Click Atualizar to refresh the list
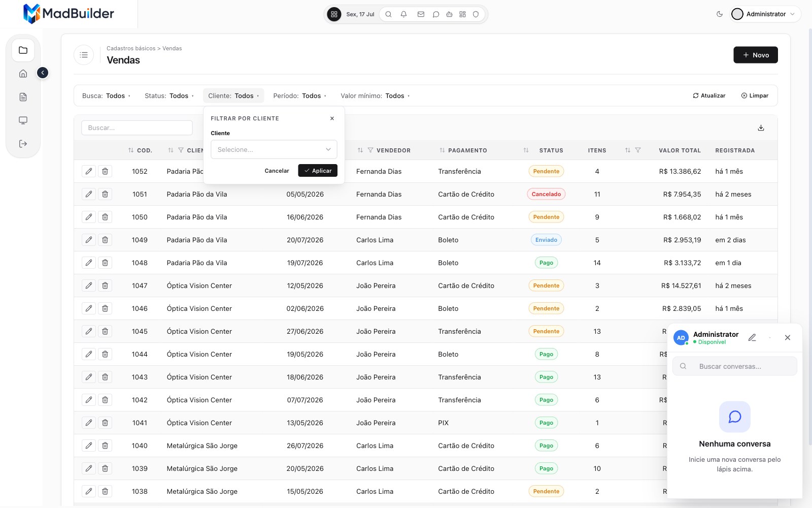The image size is (812, 508). click(709, 96)
